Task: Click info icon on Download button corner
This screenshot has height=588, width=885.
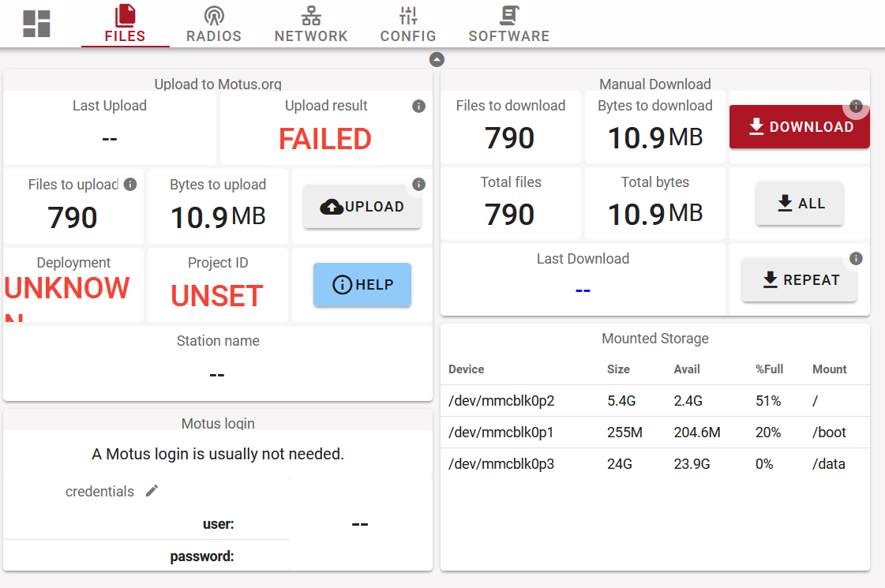Action: [856, 107]
